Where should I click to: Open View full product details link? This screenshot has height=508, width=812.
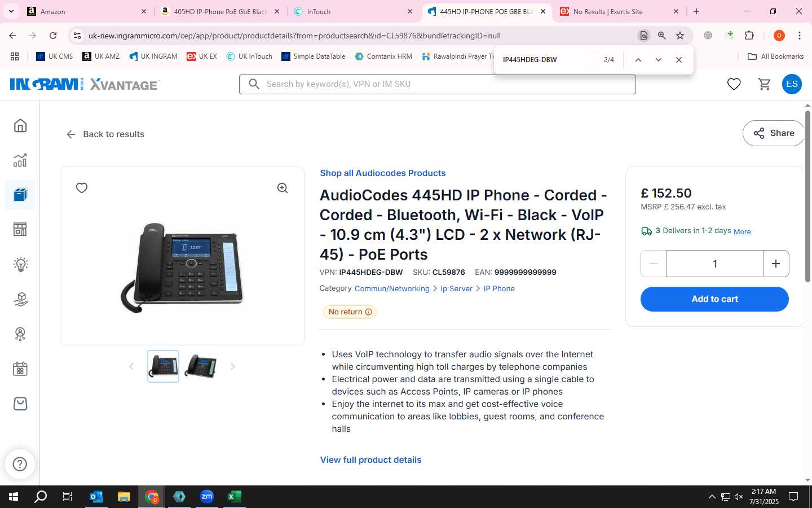tap(370, 460)
